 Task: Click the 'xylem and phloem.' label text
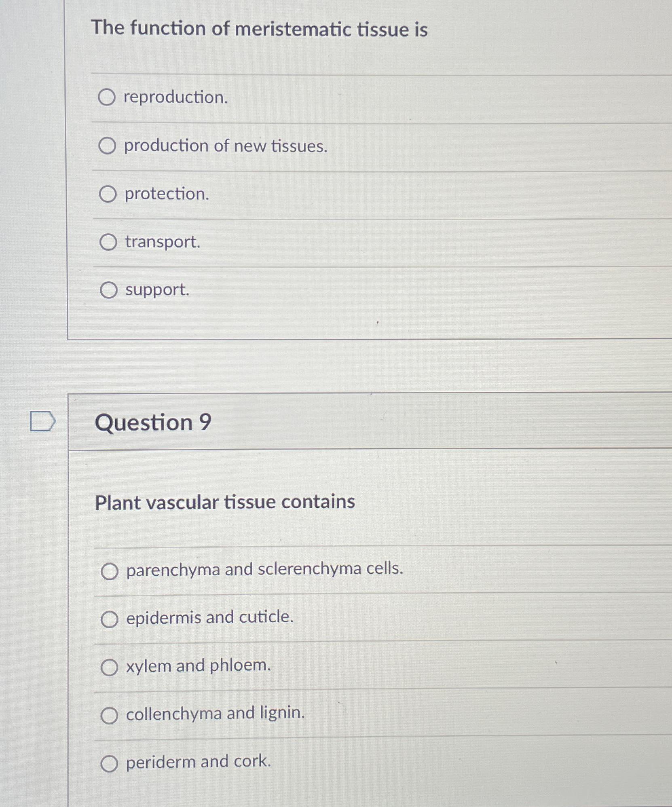click(x=198, y=666)
